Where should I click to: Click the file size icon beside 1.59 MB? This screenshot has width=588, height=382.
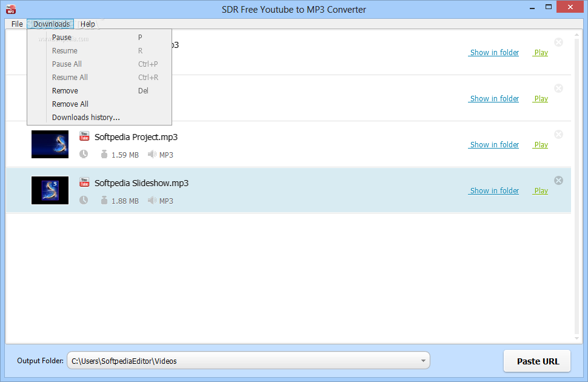tap(104, 154)
